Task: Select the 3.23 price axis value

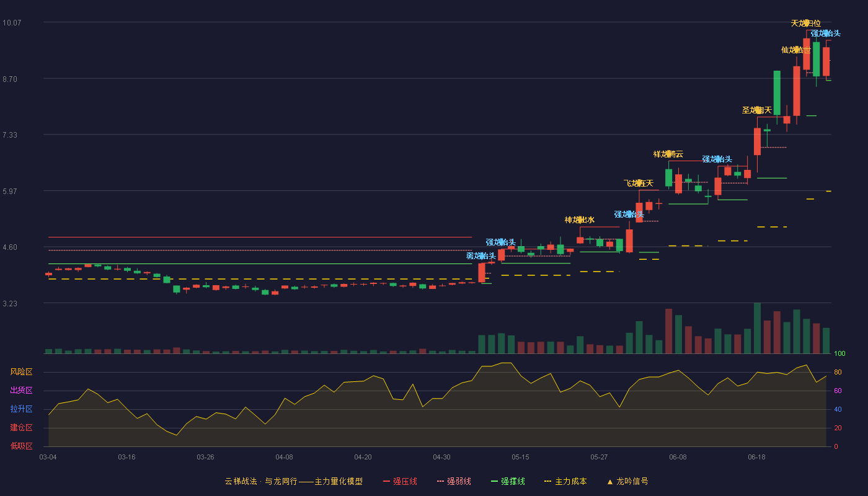Action: click(x=10, y=303)
